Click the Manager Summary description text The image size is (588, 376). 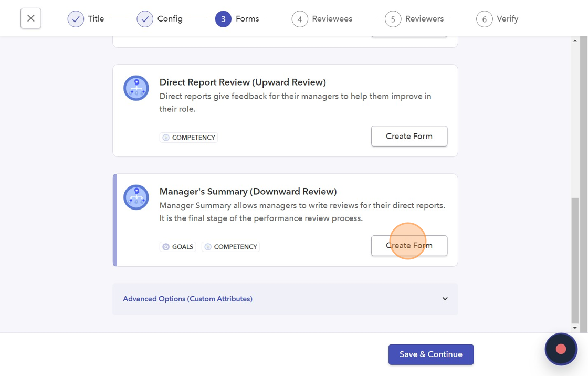[x=302, y=212]
